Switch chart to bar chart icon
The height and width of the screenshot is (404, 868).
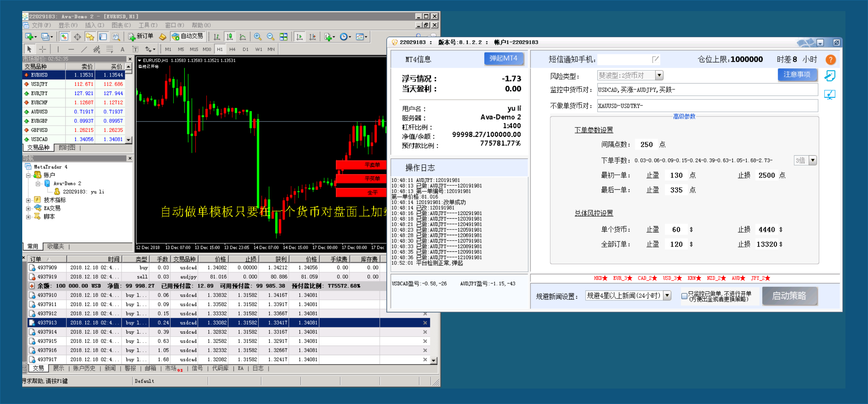point(217,36)
